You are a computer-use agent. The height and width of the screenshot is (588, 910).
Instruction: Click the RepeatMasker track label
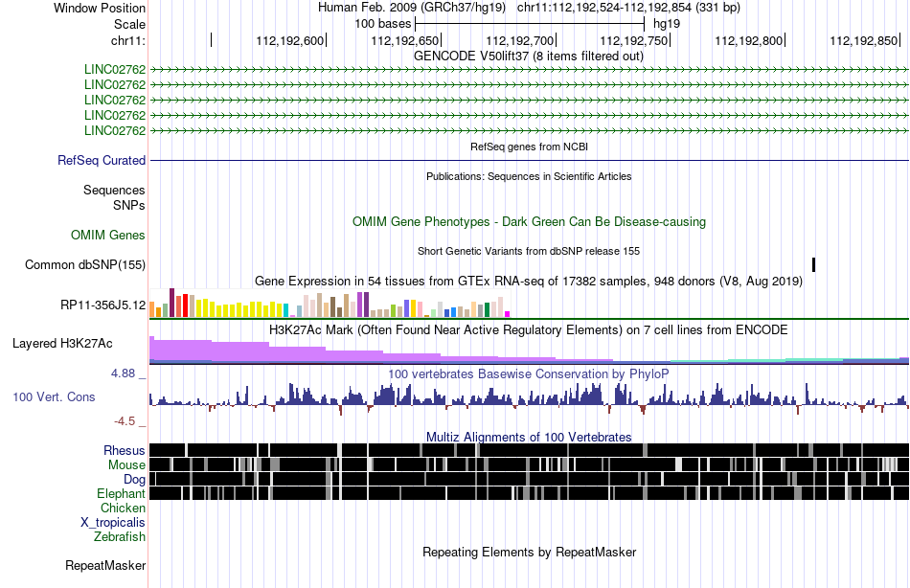click(105, 565)
